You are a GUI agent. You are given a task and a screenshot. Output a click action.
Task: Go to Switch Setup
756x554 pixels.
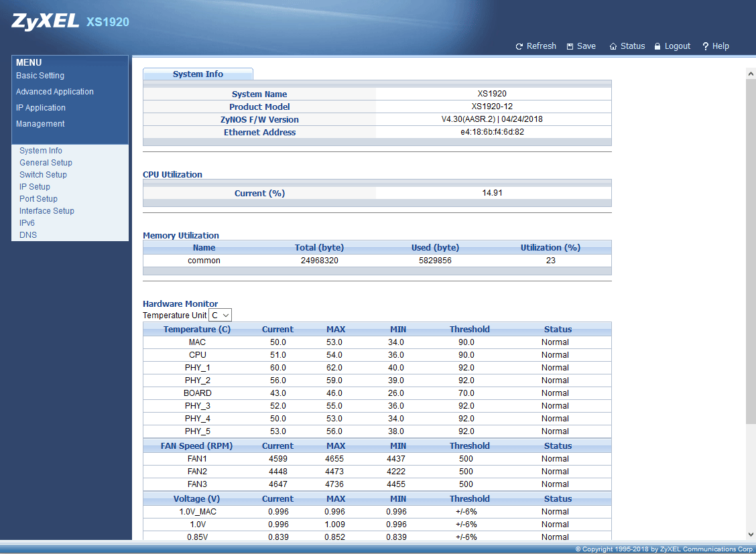43,174
